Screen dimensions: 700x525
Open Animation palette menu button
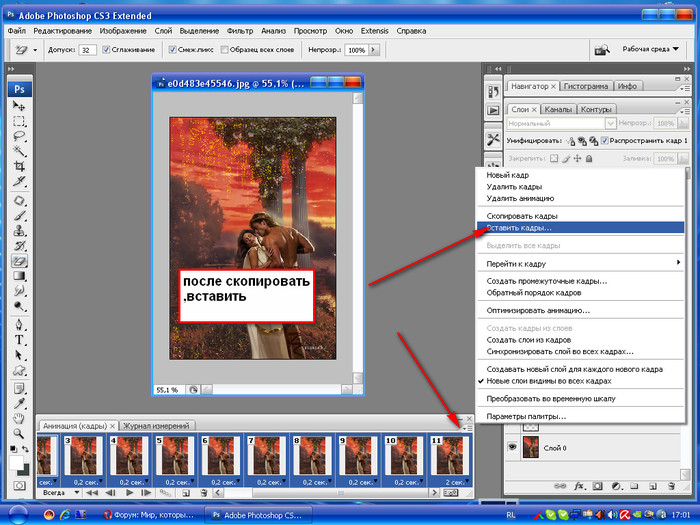[467, 428]
